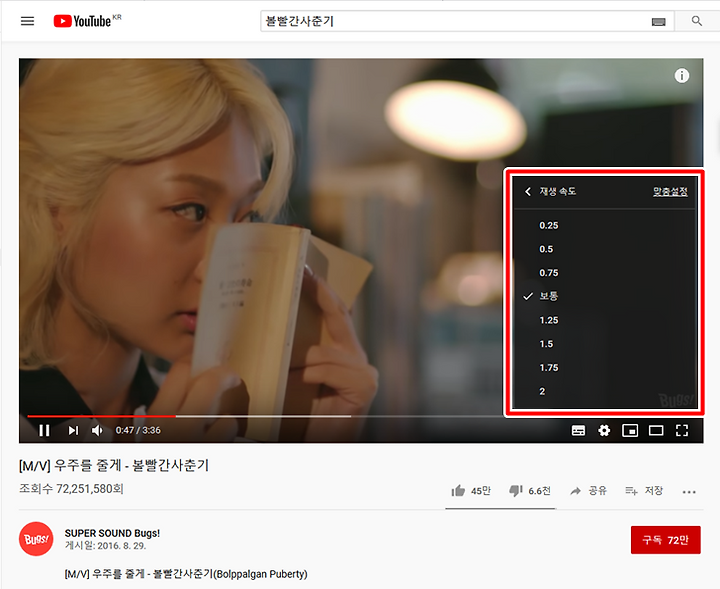This screenshot has height=589, width=720.
Task: Pause the video
Action: 44,430
